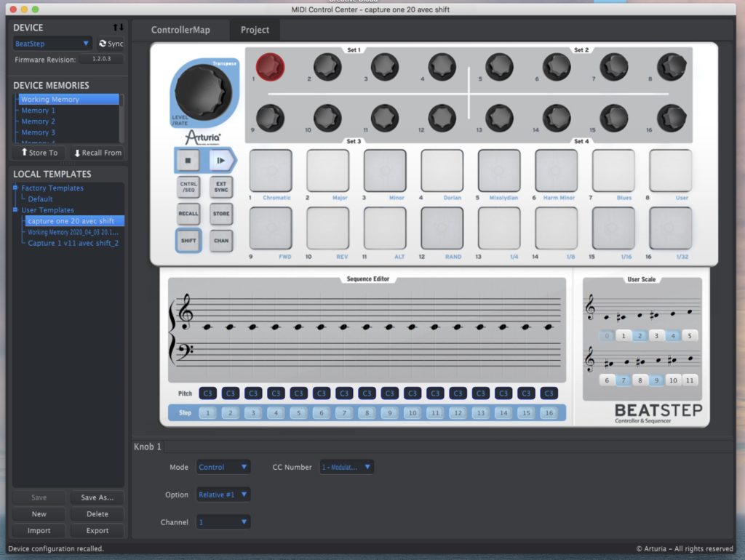745x560 pixels.
Task: Select pad 1 Chromatic
Action: 271,170
